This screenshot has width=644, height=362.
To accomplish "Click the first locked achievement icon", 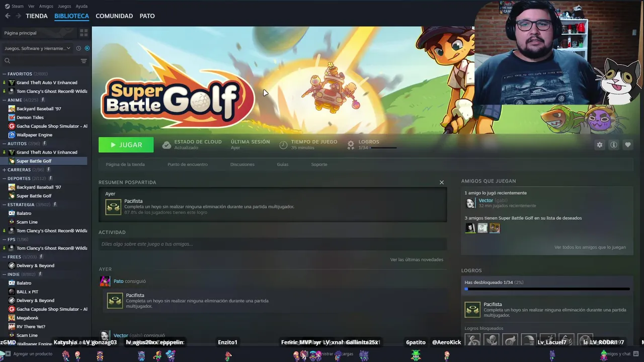I will point(472,340).
